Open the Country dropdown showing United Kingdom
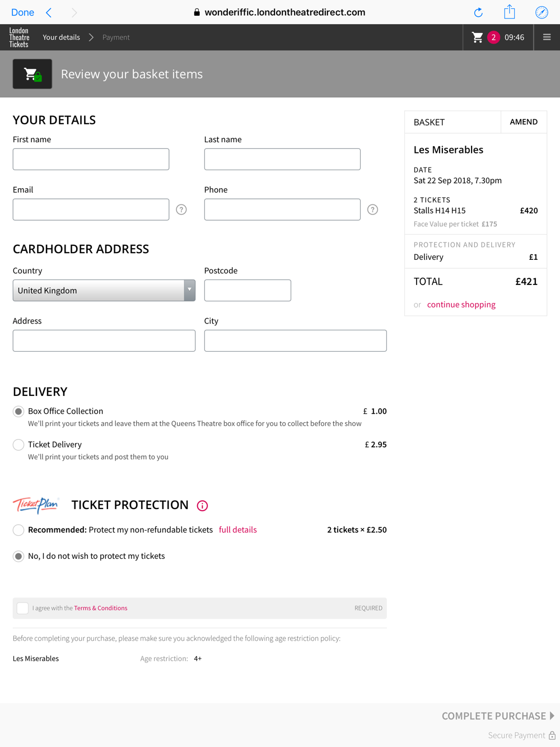The height and width of the screenshot is (747, 560). tap(104, 291)
